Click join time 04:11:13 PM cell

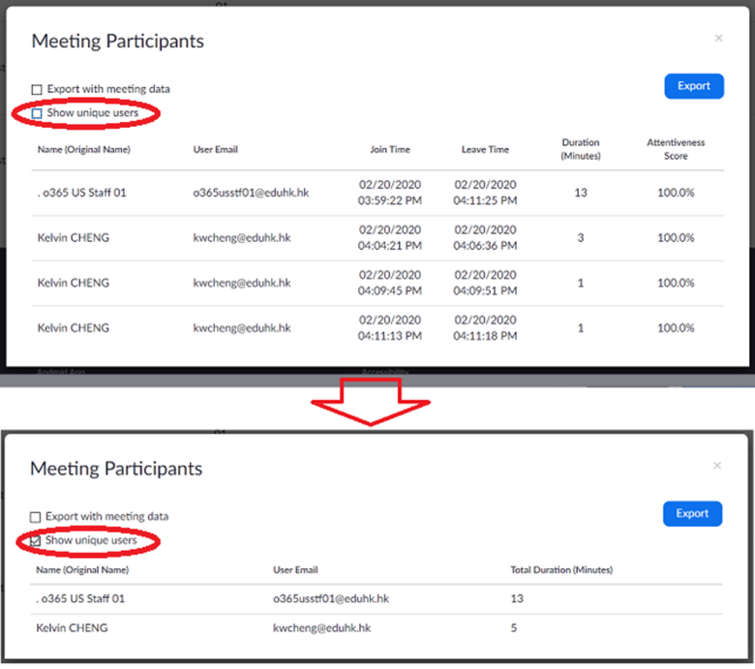(x=390, y=328)
